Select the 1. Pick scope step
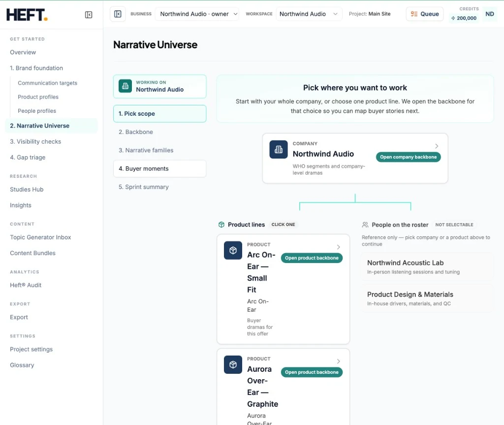 pyautogui.click(x=160, y=114)
